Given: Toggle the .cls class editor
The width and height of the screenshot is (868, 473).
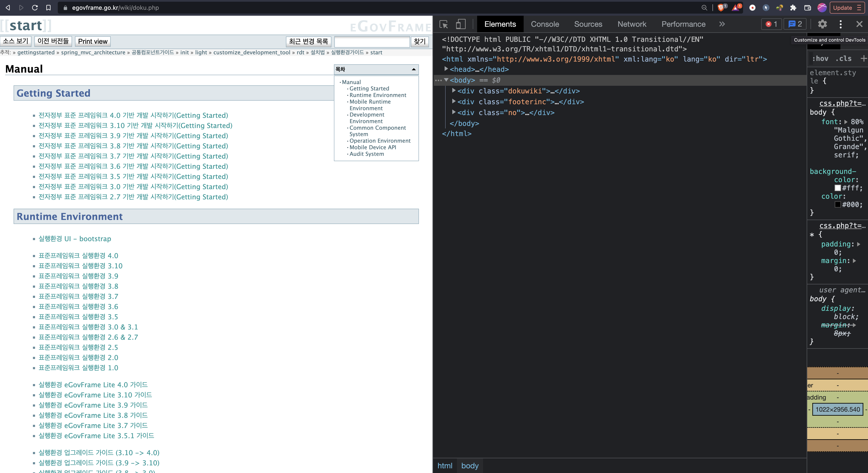Looking at the screenshot, I should coord(843,59).
